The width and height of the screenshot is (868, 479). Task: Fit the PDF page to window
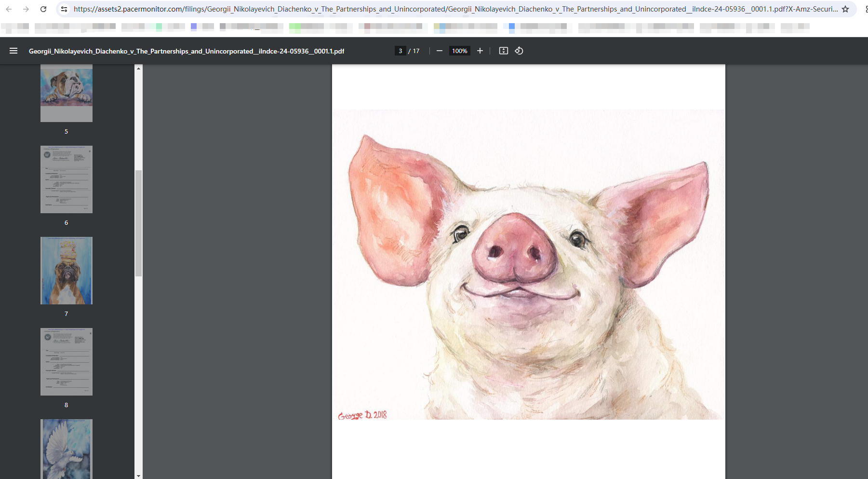point(504,51)
